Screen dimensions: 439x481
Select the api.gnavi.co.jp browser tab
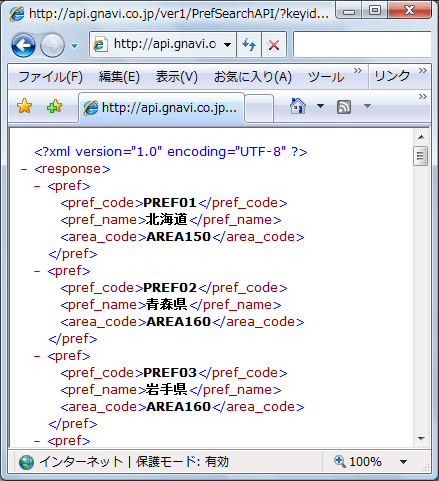point(162,108)
